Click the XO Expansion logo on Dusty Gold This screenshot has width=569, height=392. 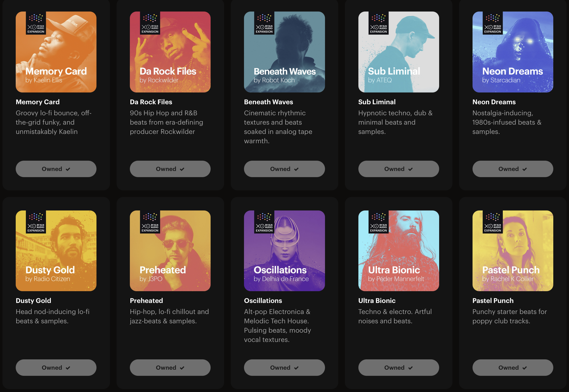pyautogui.click(x=36, y=222)
